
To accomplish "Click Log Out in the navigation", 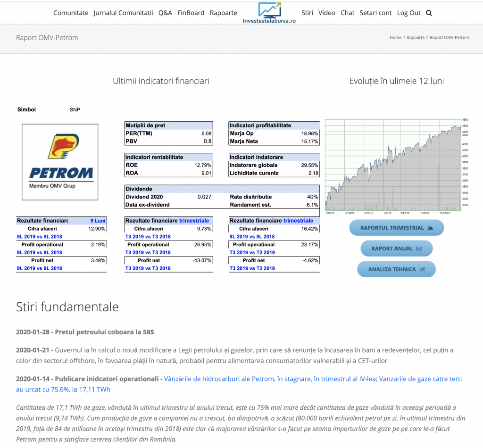I will click(408, 13).
